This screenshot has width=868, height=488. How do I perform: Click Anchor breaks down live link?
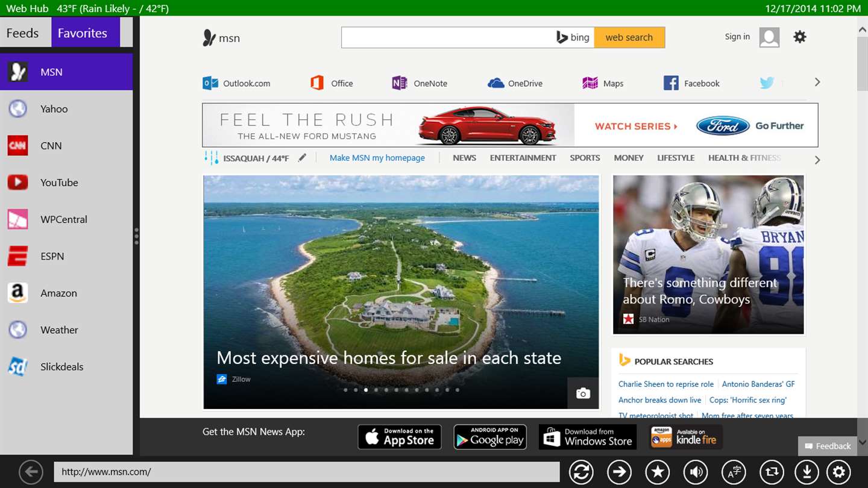click(x=659, y=400)
